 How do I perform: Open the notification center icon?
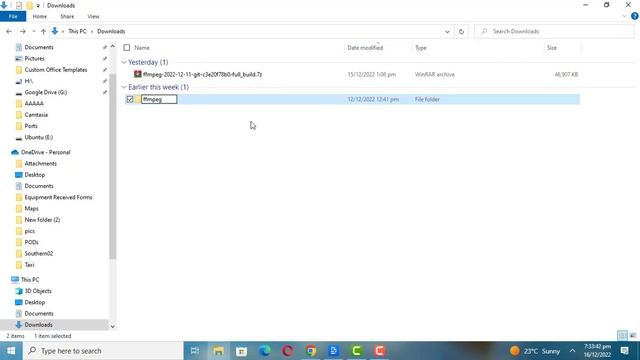click(624, 351)
